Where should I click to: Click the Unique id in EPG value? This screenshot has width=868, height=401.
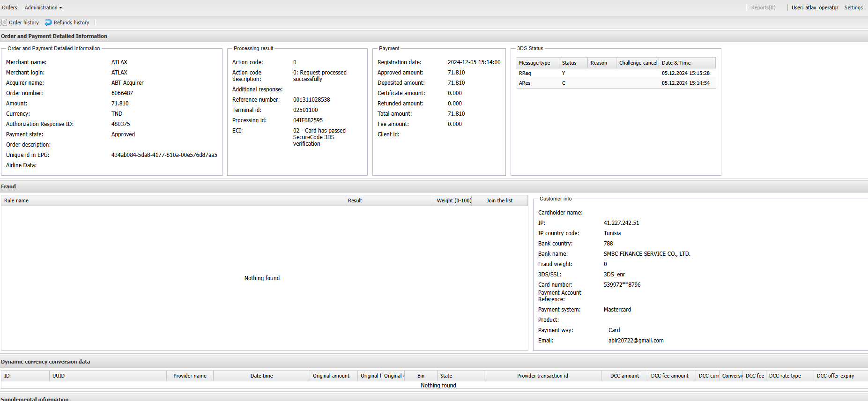(x=164, y=155)
